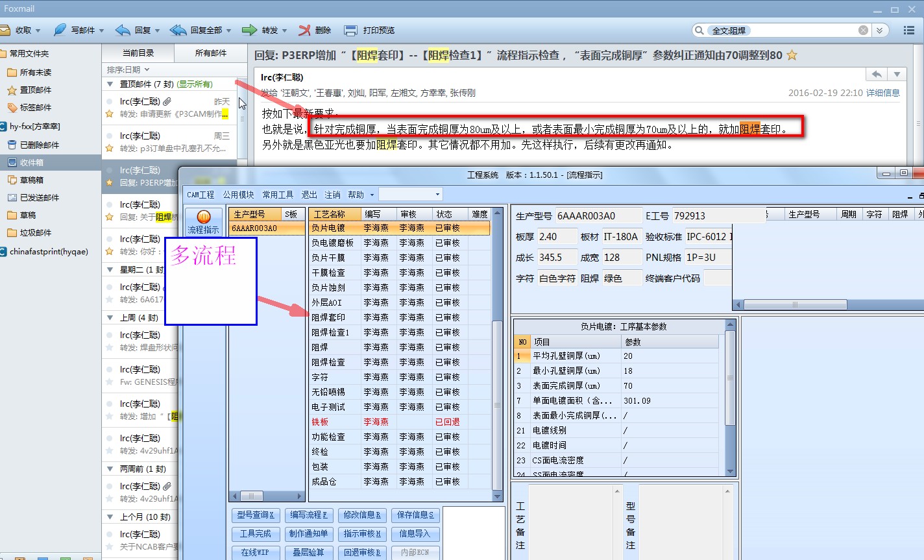Collapse the 两周前 (1 封) group
Image resolution: width=924 pixels, height=560 pixels.
[110, 469]
